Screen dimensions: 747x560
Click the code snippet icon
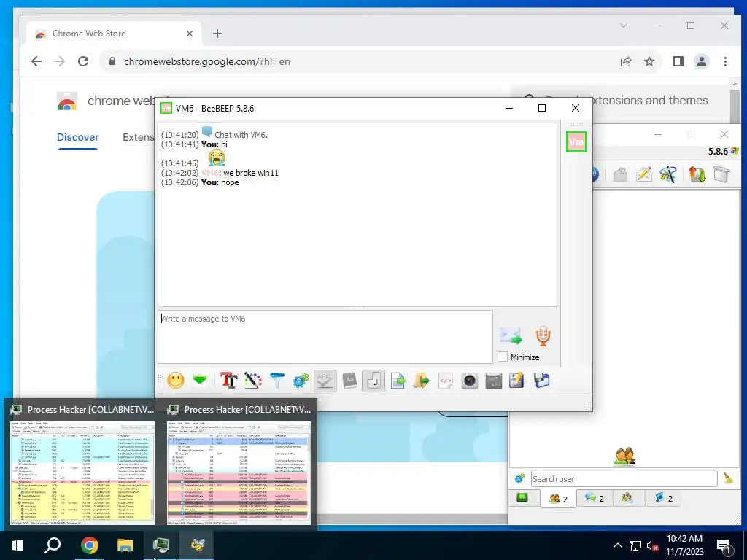point(446,381)
